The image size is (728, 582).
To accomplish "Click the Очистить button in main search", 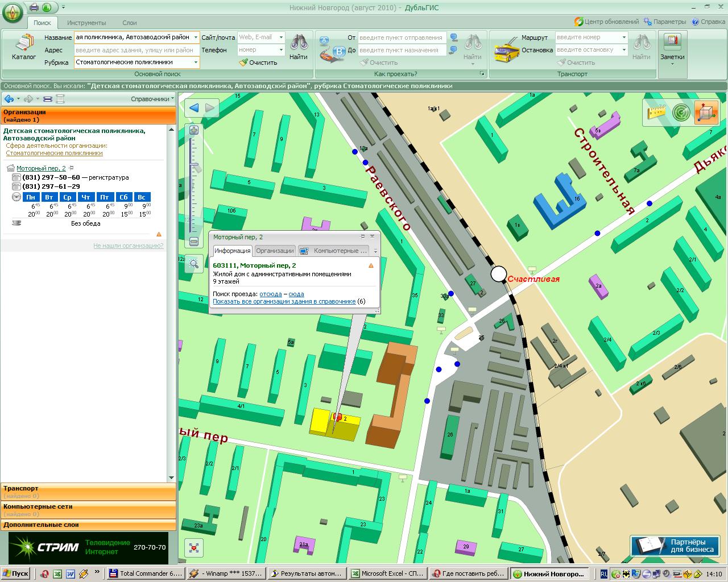I will point(258,63).
